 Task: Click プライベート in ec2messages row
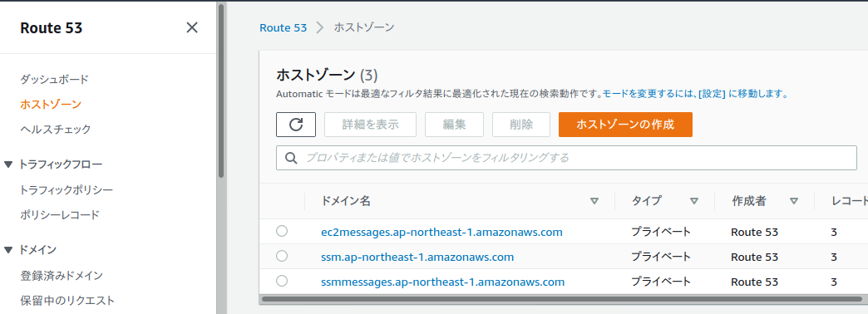(661, 233)
